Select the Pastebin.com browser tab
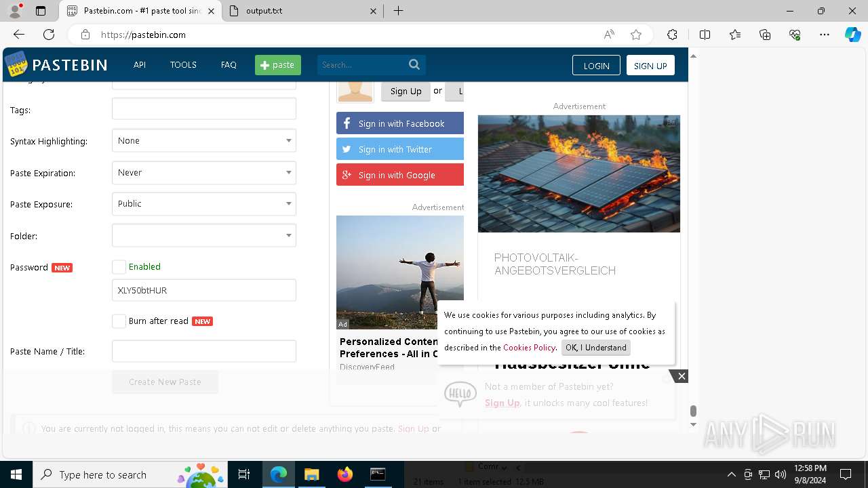Viewport: 868px width, 488px height. coord(140,11)
